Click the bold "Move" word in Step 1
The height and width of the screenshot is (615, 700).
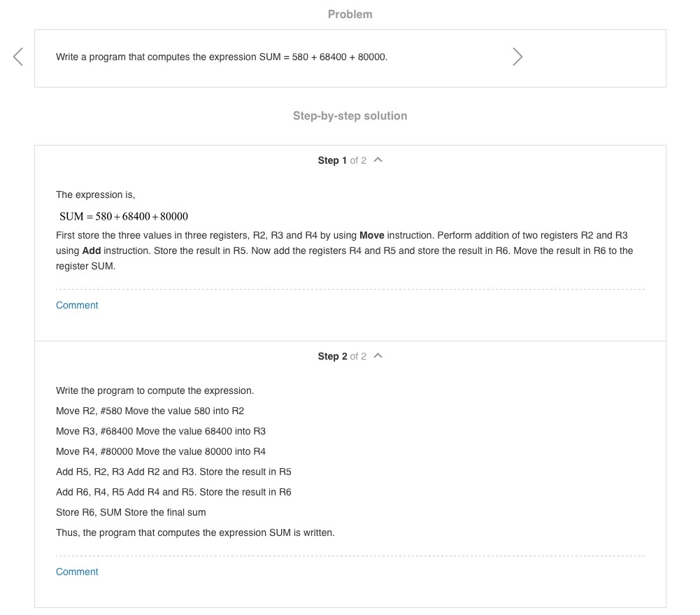pyautogui.click(x=372, y=235)
